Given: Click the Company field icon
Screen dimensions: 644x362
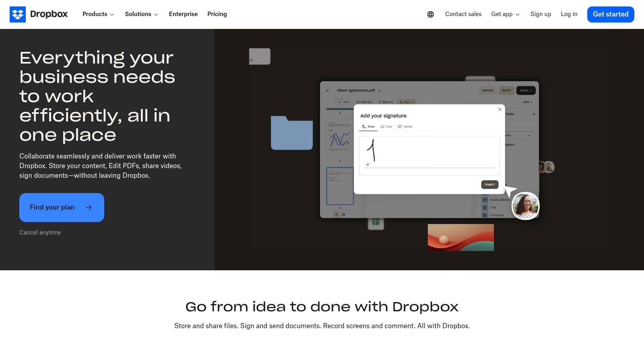Looking at the screenshot, I should (485, 215).
